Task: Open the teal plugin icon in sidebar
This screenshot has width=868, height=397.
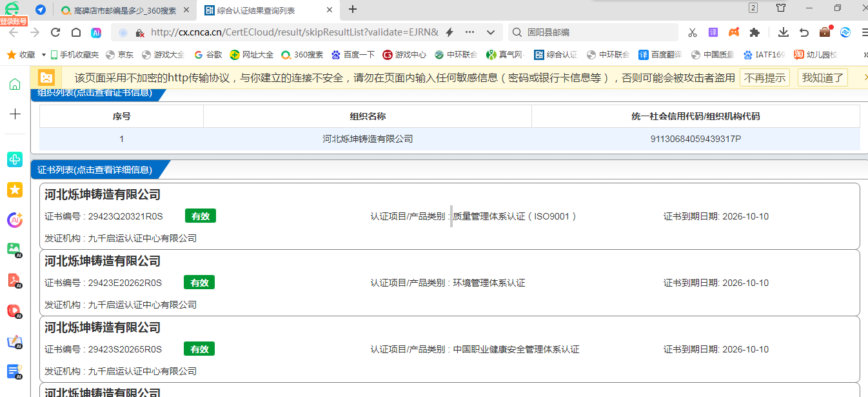Action: click(15, 159)
